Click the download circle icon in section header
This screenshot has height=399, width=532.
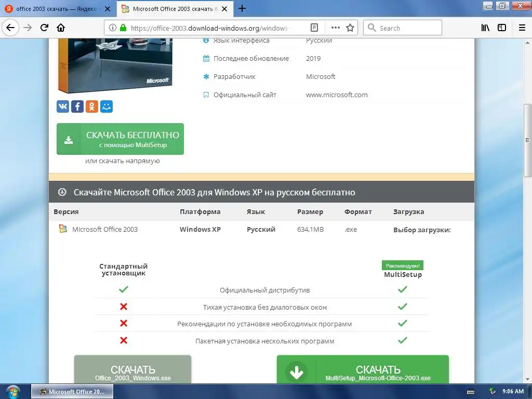tap(62, 192)
